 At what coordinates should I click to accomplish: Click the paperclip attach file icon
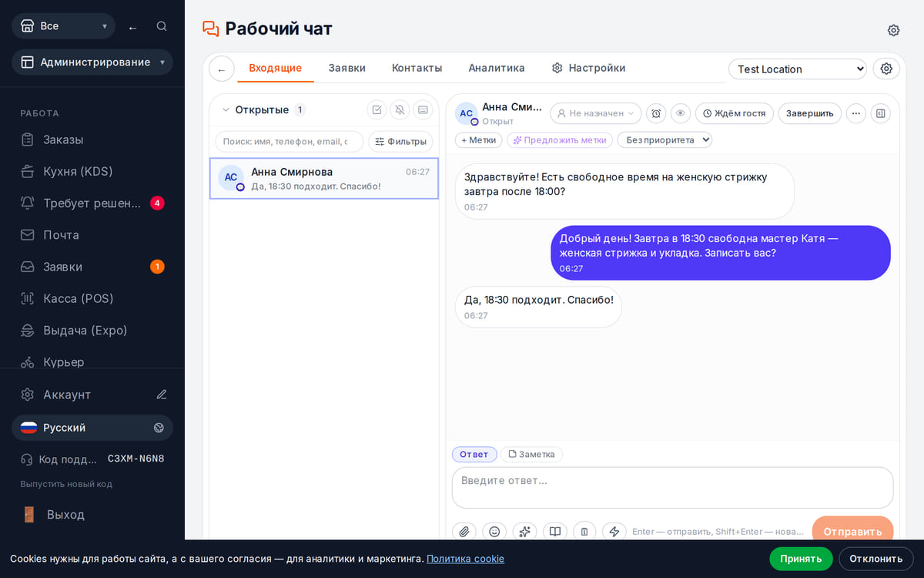tap(464, 531)
